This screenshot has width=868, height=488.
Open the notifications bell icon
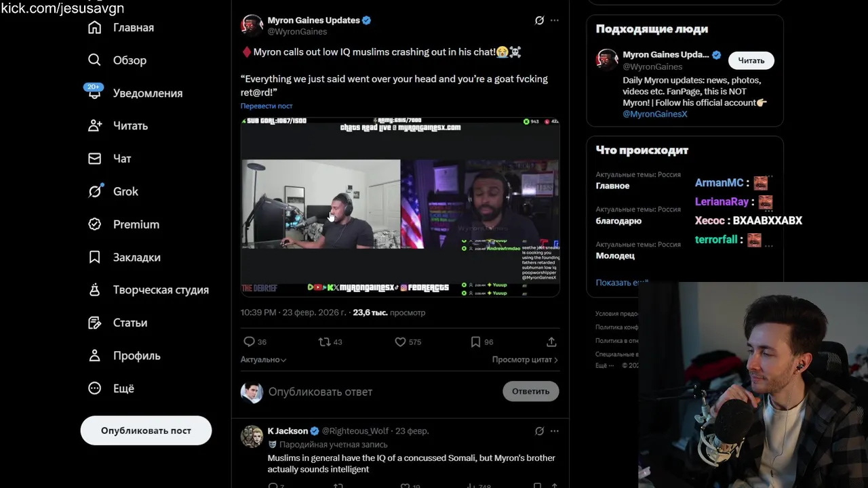pyautogui.click(x=95, y=93)
